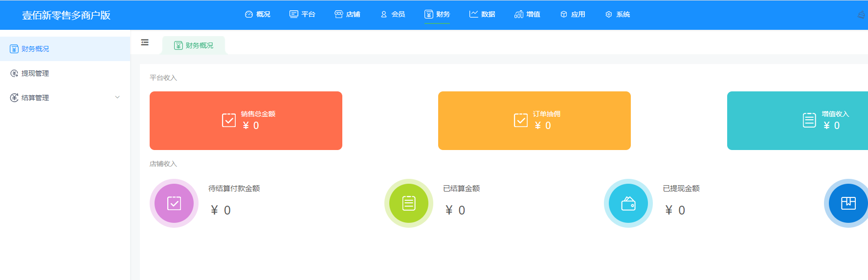This screenshot has width=868, height=280.
Task: Click the ¥ 0 value under 已提现金额
Action: point(675,210)
